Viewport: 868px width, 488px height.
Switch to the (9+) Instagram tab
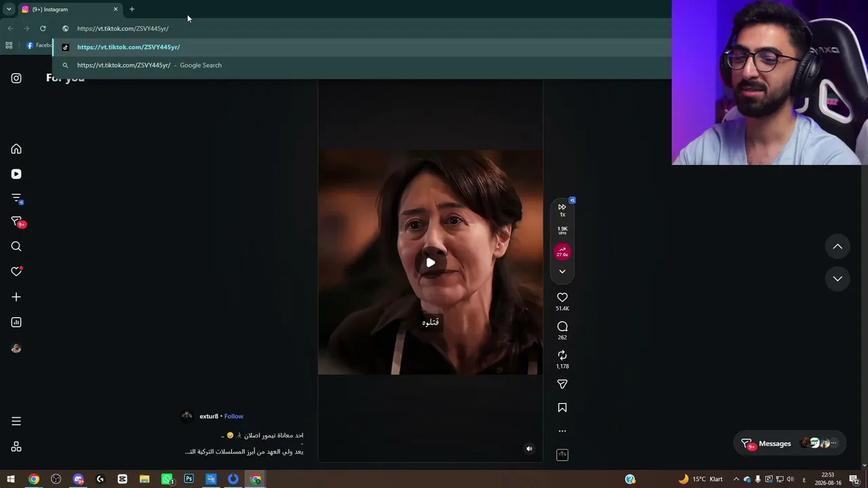(x=69, y=9)
